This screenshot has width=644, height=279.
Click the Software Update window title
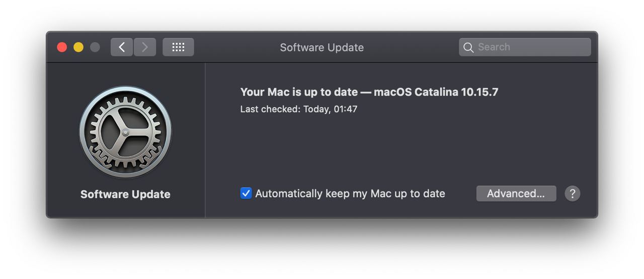[322, 47]
